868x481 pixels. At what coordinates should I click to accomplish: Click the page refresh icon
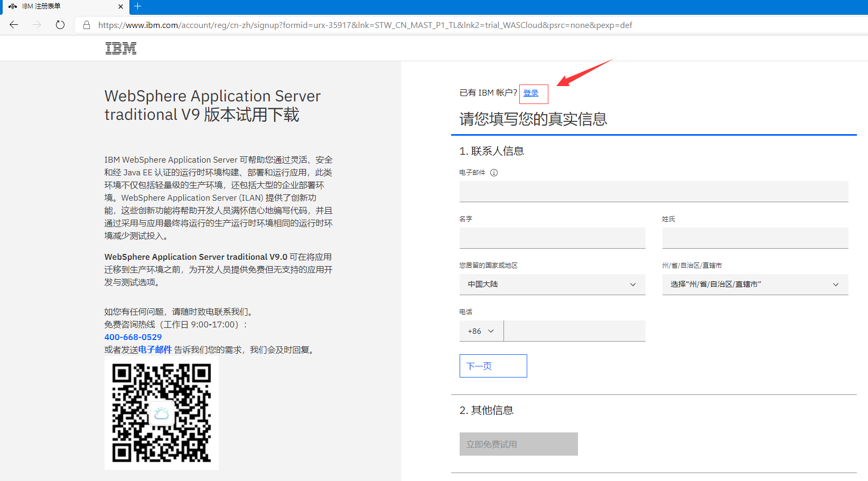point(60,24)
